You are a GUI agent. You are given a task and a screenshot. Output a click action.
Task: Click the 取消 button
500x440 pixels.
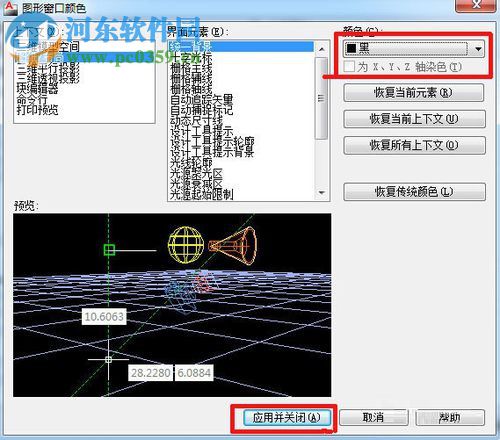tap(374, 417)
